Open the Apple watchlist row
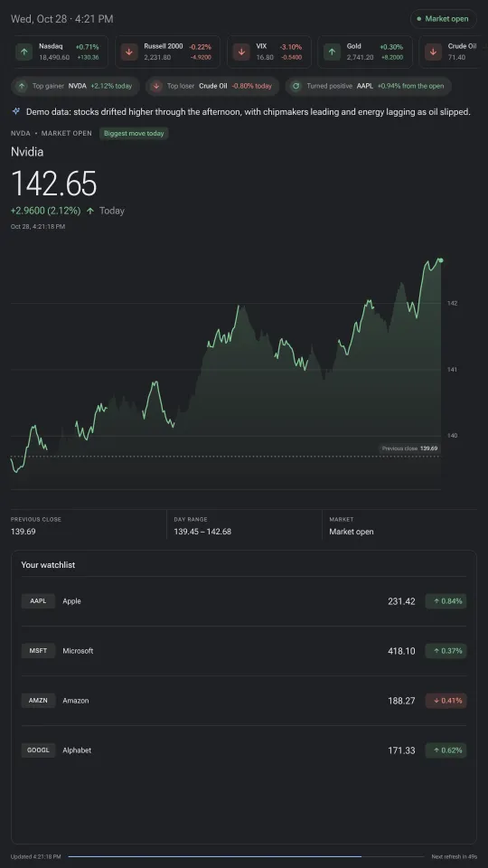Screen dimensions: 488x868 coord(244,601)
